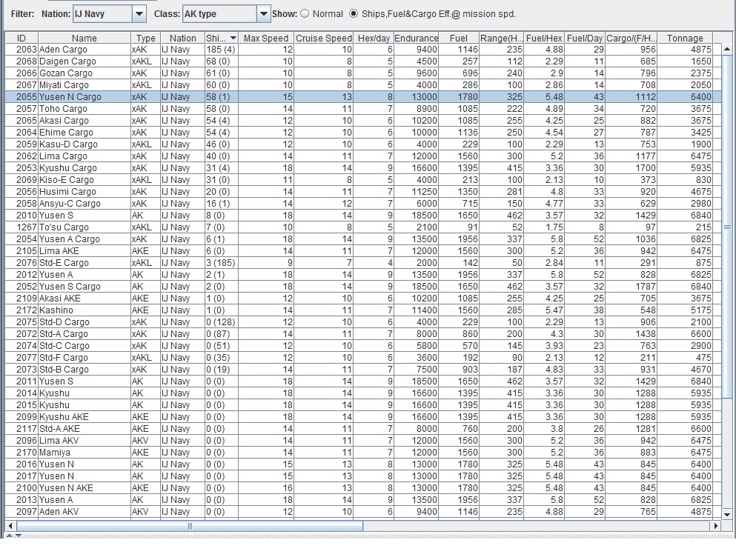The width and height of the screenshot is (736, 560).
Task: Select the Yusen N AKE row
Action: [x=363, y=487]
